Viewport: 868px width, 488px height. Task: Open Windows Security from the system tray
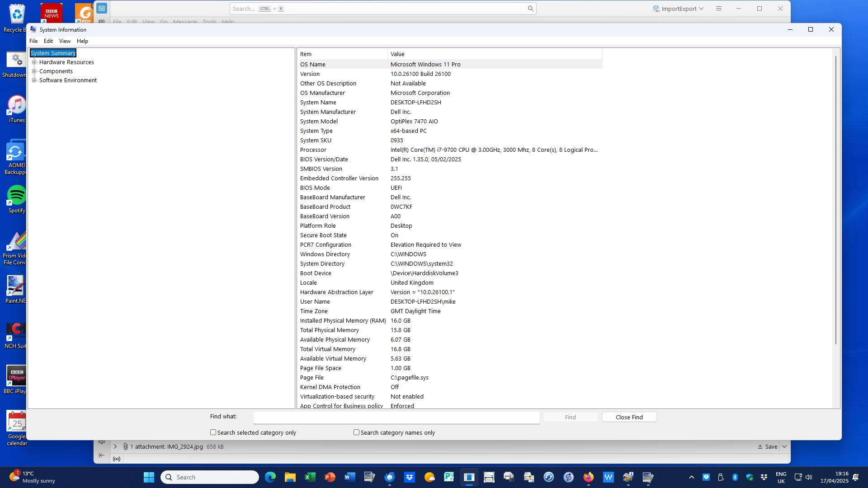click(x=750, y=477)
